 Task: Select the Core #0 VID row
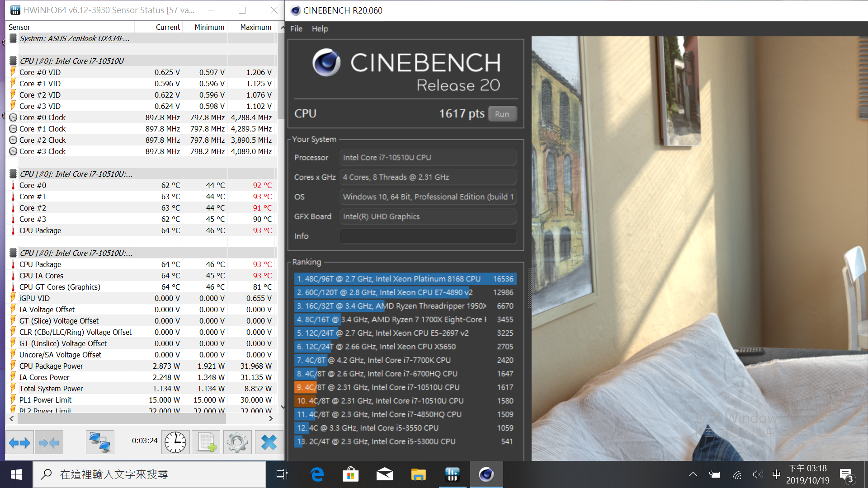[141, 72]
